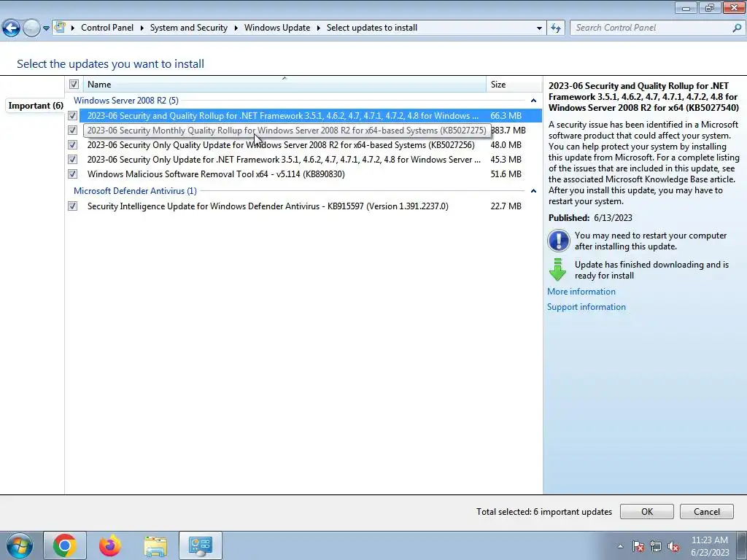Click the 22.7 MB size value
Image resolution: width=747 pixels, height=560 pixels.
point(506,206)
